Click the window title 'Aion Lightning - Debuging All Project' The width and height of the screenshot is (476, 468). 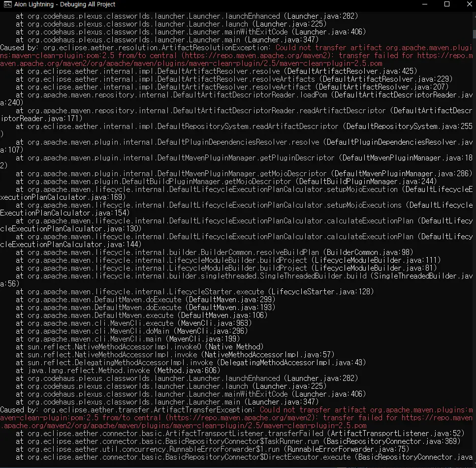(64, 4)
